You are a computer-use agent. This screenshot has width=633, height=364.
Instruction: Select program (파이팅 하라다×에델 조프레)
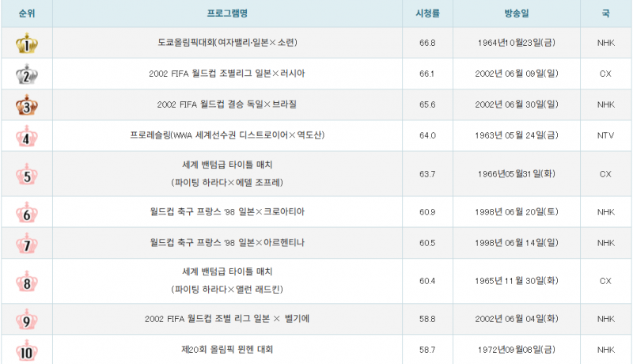[x=227, y=183]
